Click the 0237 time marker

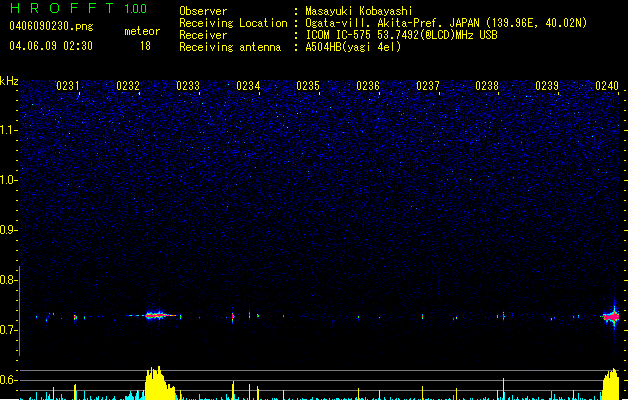pos(428,86)
